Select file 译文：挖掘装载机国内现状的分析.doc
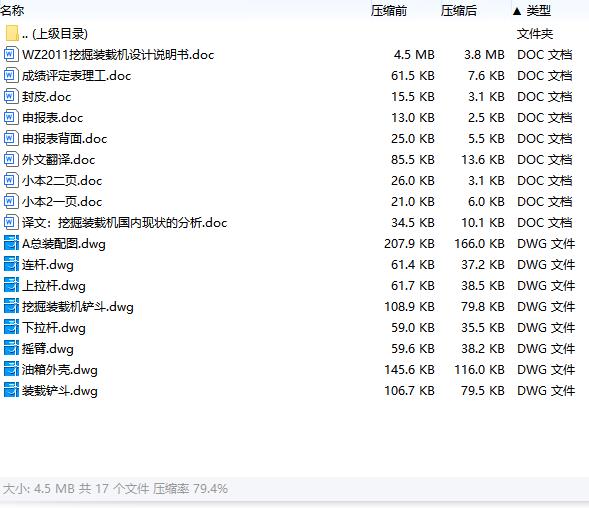The width and height of the screenshot is (589, 508). coord(124,223)
